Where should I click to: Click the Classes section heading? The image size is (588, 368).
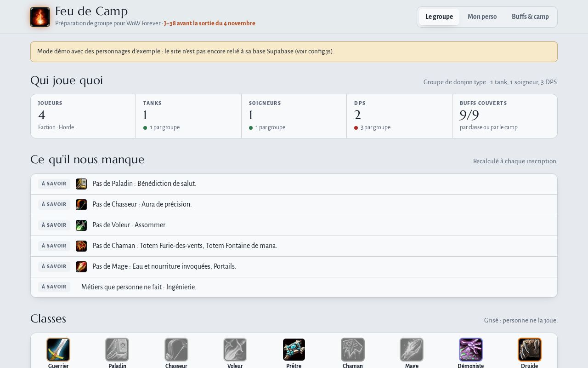[x=48, y=319]
